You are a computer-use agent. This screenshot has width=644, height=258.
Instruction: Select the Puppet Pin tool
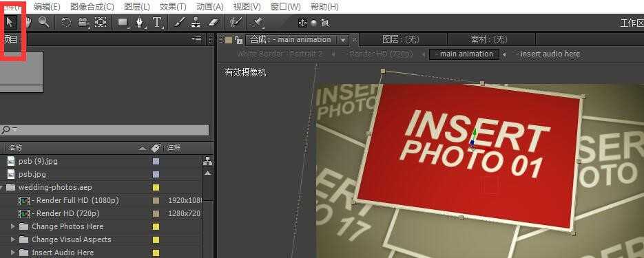[258, 22]
